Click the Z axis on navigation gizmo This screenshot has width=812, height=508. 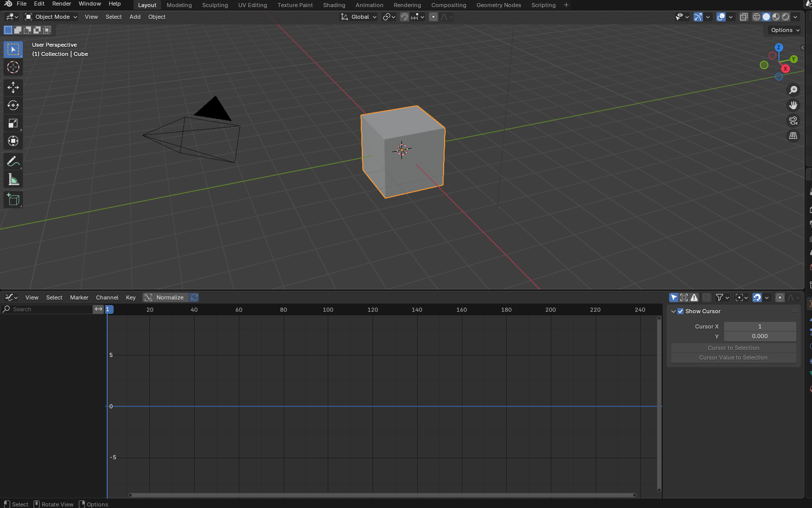tap(778, 47)
